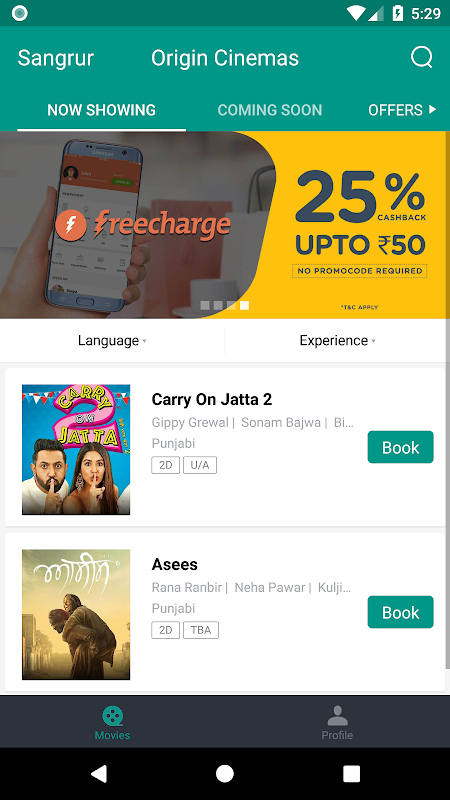Switch to the COMING SOON tab
This screenshot has height=800, width=450.
tap(269, 110)
